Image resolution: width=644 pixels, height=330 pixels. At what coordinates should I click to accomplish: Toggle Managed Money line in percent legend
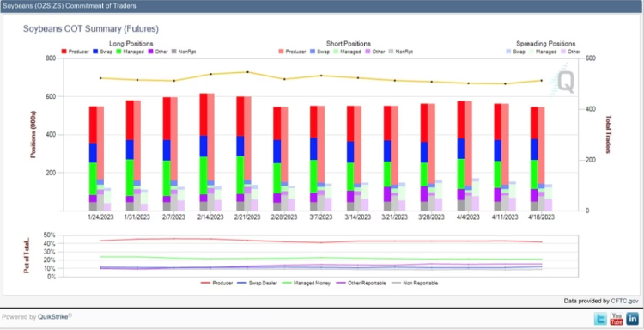(x=307, y=283)
